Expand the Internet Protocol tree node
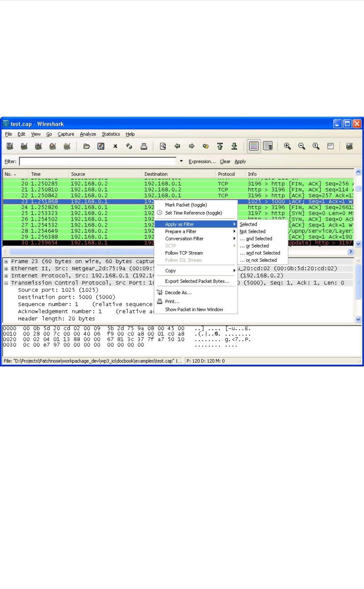The width and height of the screenshot is (364, 589). coord(6,276)
